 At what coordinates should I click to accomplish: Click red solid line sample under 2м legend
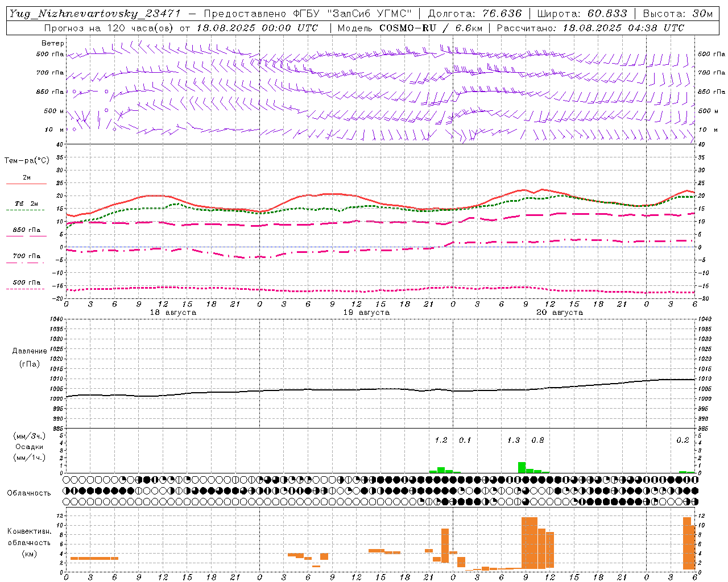pyautogui.click(x=26, y=184)
